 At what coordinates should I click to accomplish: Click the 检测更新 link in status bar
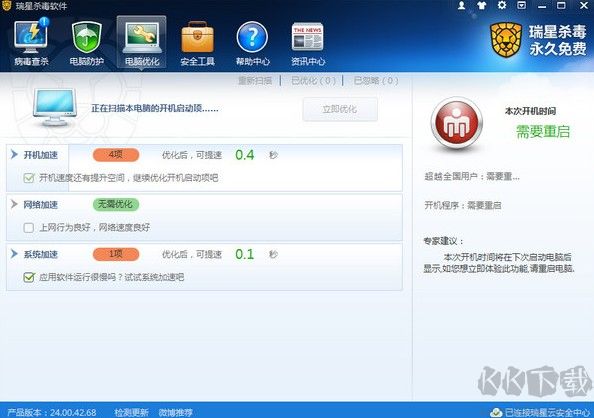point(131,412)
